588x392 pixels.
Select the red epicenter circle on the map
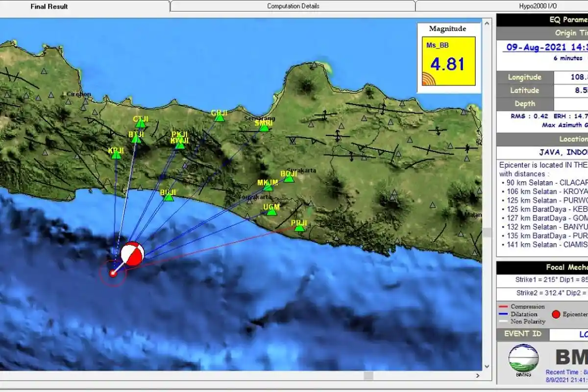click(114, 274)
